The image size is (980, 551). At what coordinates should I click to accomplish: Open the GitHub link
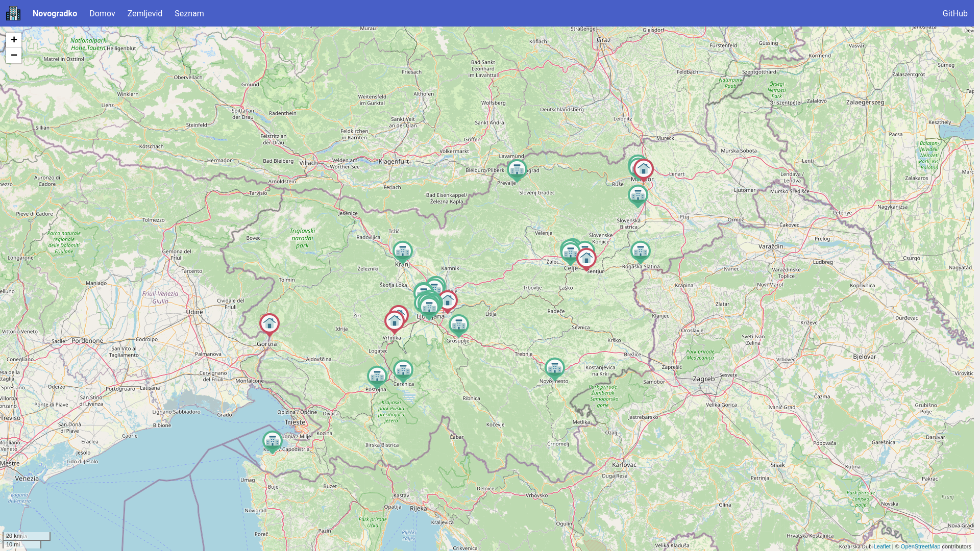pyautogui.click(x=955, y=13)
